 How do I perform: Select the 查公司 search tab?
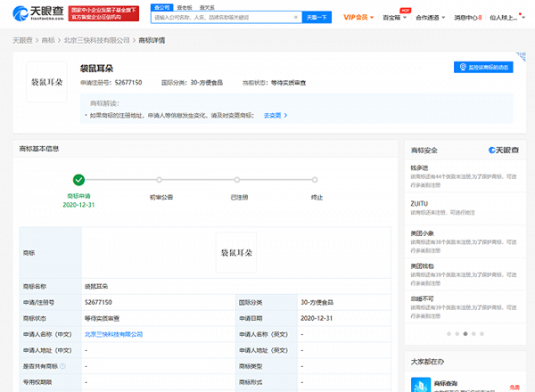point(161,7)
